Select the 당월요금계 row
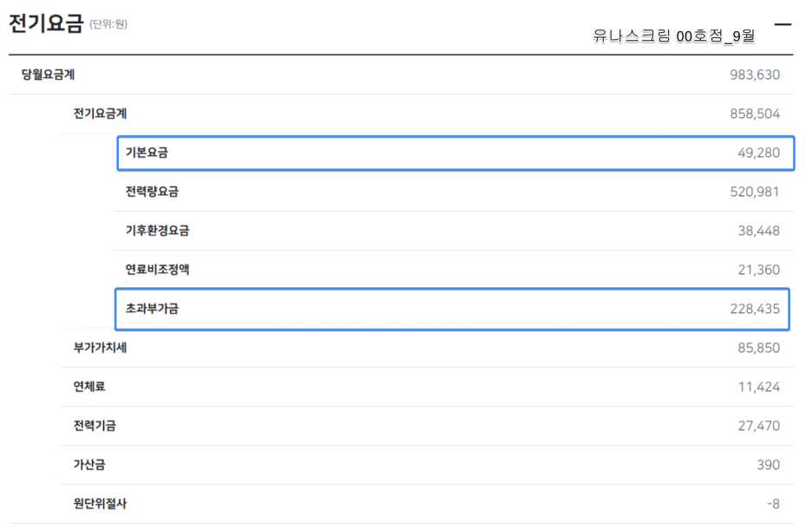 [49, 75]
